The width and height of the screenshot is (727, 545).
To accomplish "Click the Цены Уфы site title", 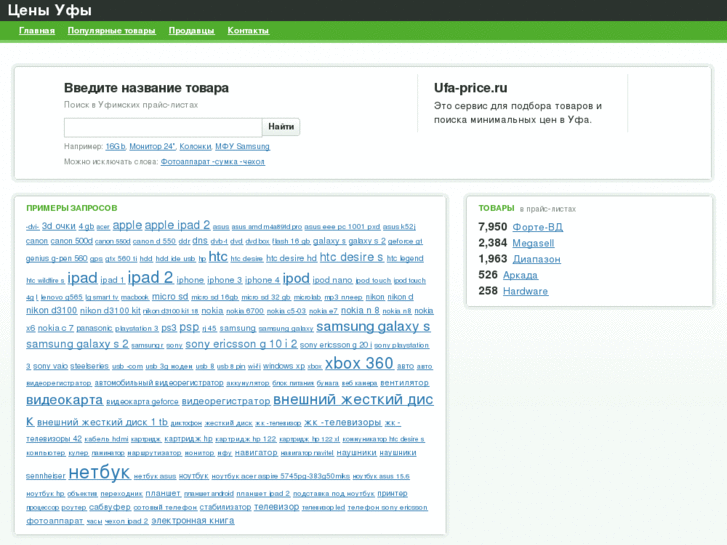I will [50, 10].
